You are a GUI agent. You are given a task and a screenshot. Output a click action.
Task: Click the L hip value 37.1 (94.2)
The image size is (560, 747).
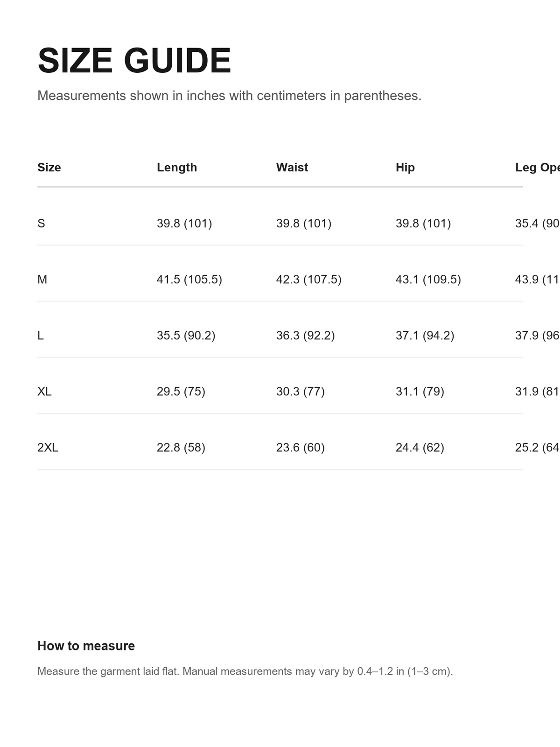tap(425, 335)
